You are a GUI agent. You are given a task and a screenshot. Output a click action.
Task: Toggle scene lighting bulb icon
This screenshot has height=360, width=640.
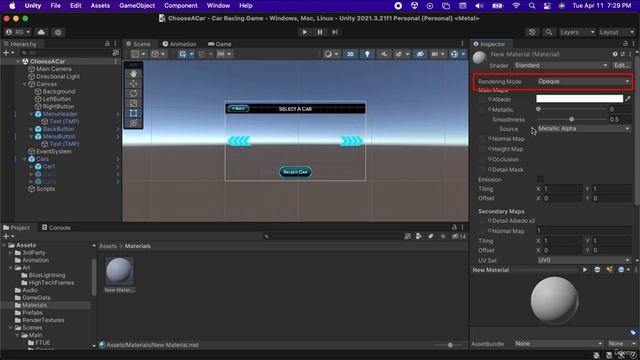pos(367,54)
